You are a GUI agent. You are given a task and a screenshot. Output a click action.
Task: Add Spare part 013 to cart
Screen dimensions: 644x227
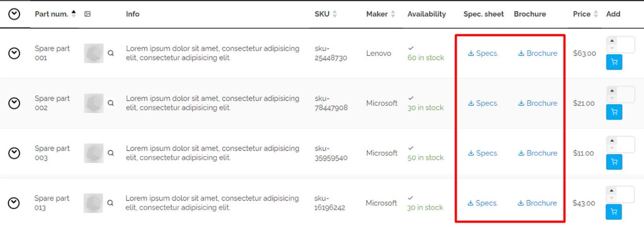pyautogui.click(x=614, y=212)
